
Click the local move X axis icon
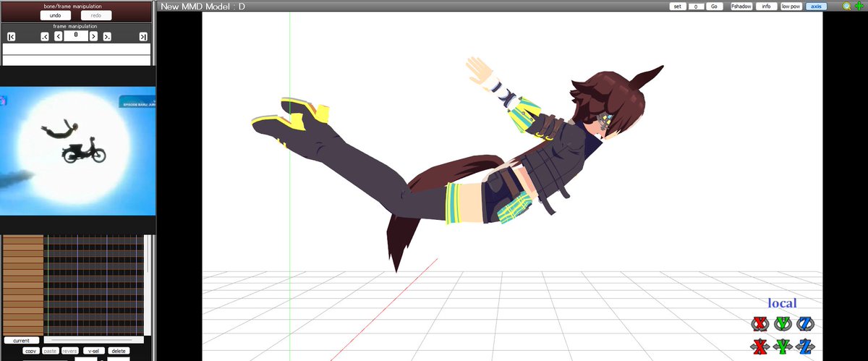(759, 346)
